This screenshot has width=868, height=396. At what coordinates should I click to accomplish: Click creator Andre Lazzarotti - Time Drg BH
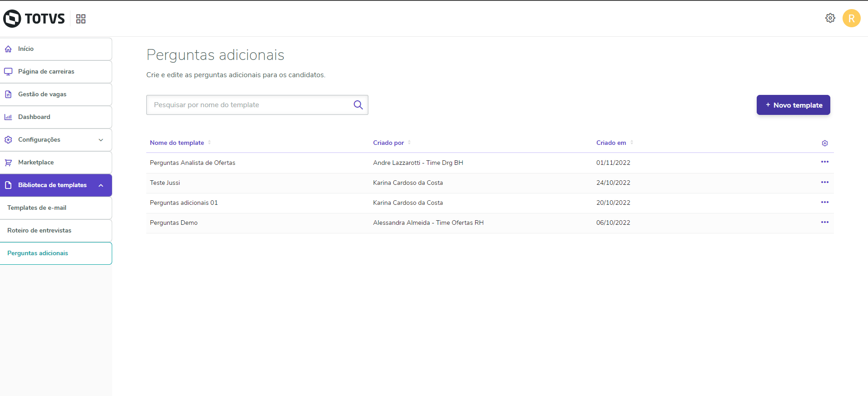point(418,163)
